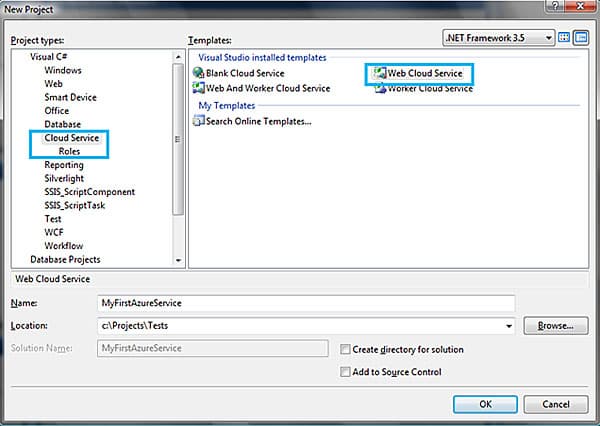Select SSIS_ScriptComponent project type
The width and height of the screenshot is (600, 426).
[90, 192]
